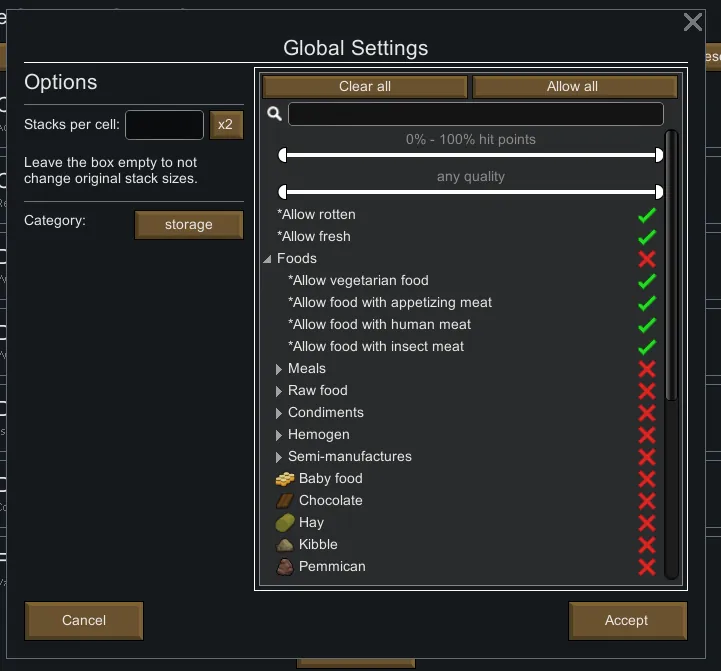Screen dimensions: 721x671
Task: Collapse the Foods category tree
Action: pyautogui.click(x=268, y=259)
